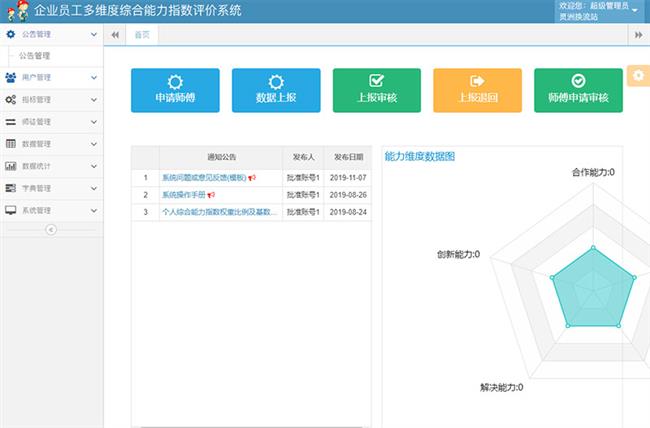Viewport: 650px width, 428px height.
Task: Click the 系统管理 monitor icon
Action: (x=11, y=210)
